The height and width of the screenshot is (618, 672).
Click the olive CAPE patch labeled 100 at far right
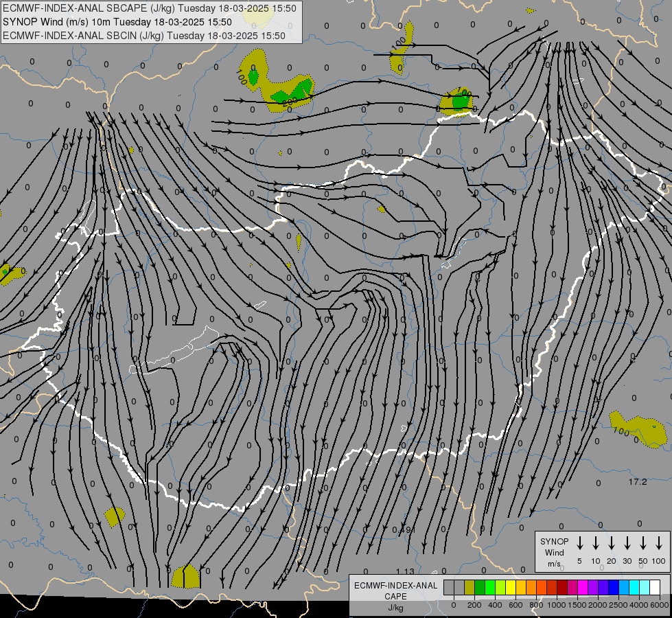click(638, 429)
